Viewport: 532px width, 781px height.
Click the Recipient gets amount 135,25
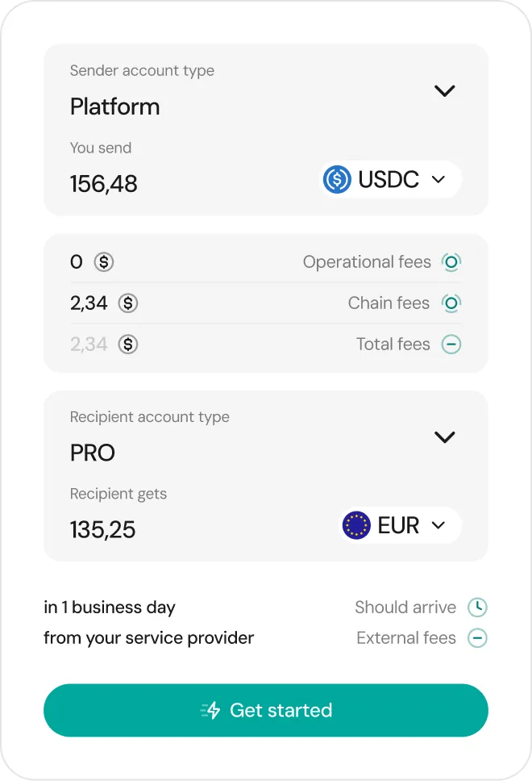102,529
